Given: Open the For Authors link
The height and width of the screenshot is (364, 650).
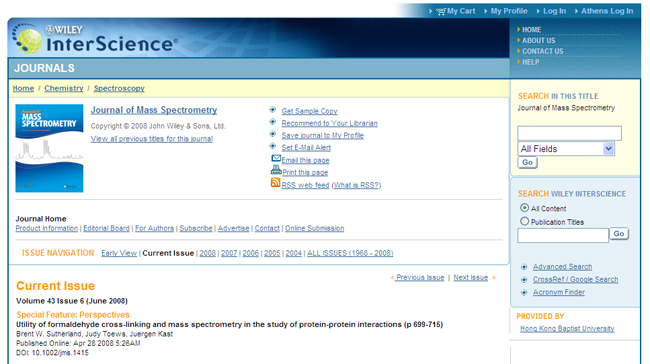Looking at the screenshot, I should (x=155, y=228).
